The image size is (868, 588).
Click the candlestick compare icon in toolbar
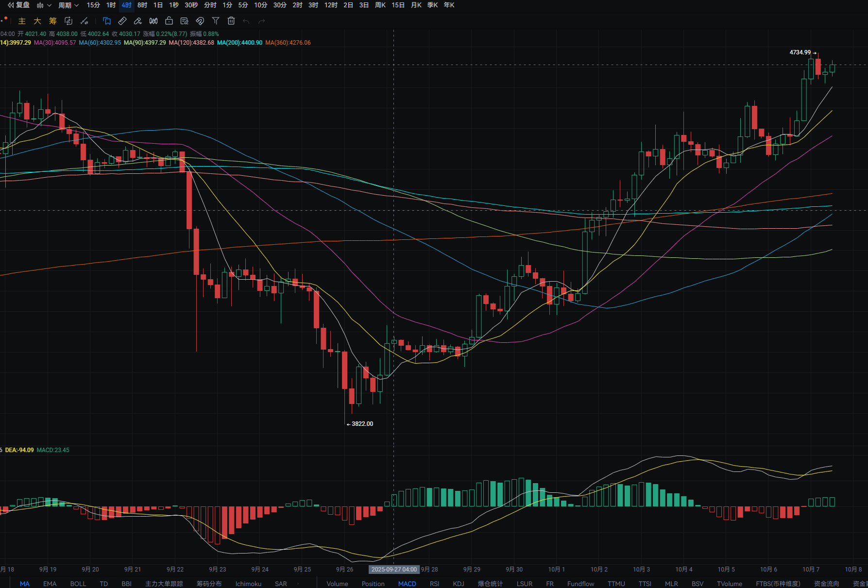(x=153, y=21)
